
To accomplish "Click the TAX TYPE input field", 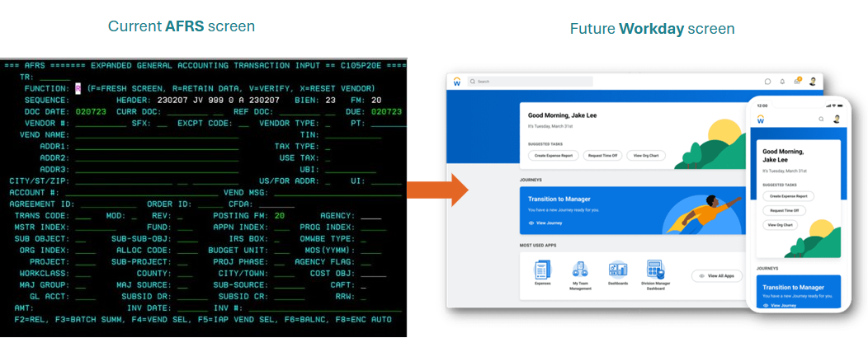I will tap(328, 147).
